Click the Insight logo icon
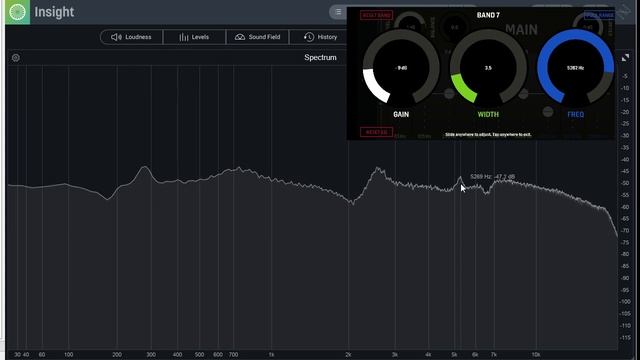This screenshot has height=360, width=640. 17,12
